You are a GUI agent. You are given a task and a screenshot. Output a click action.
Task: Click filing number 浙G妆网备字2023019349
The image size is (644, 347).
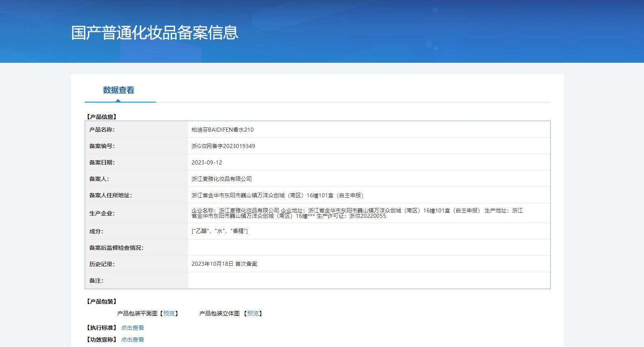click(223, 146)
